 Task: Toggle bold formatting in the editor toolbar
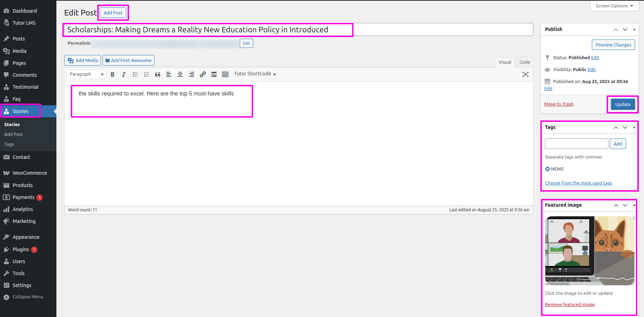[x=112, y=74]
